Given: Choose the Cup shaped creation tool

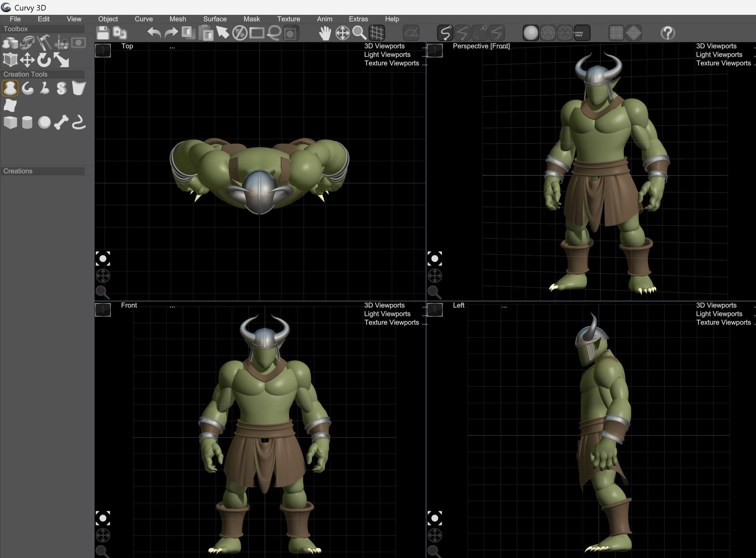Looking at the screenshot, I should pos(79,88).
